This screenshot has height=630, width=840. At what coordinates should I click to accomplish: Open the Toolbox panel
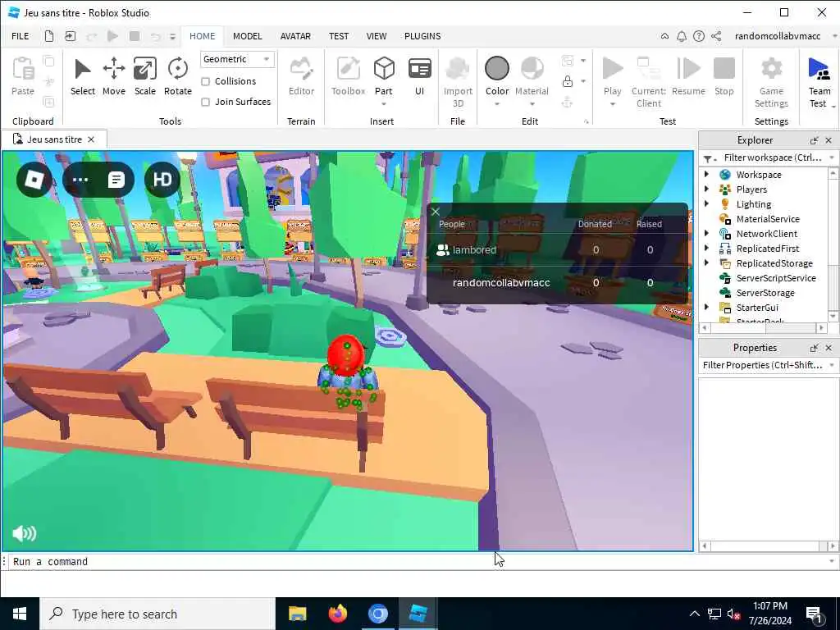[x=348, y=76]
